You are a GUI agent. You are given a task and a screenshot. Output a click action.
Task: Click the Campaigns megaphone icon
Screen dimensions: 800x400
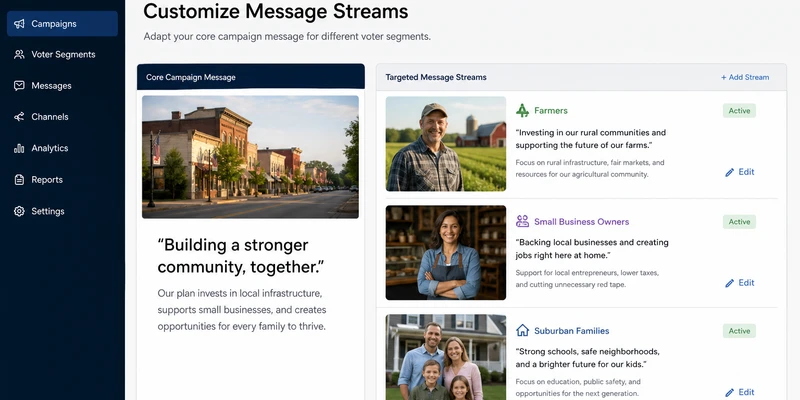(x=19, y=23)
